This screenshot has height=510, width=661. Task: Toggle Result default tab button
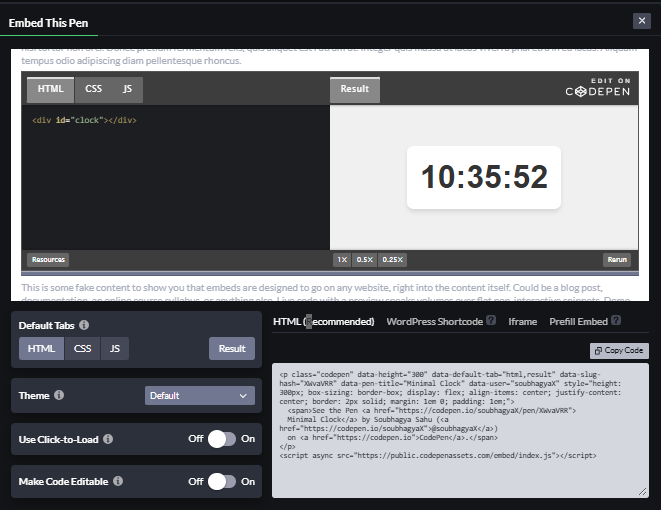[232, 349]
